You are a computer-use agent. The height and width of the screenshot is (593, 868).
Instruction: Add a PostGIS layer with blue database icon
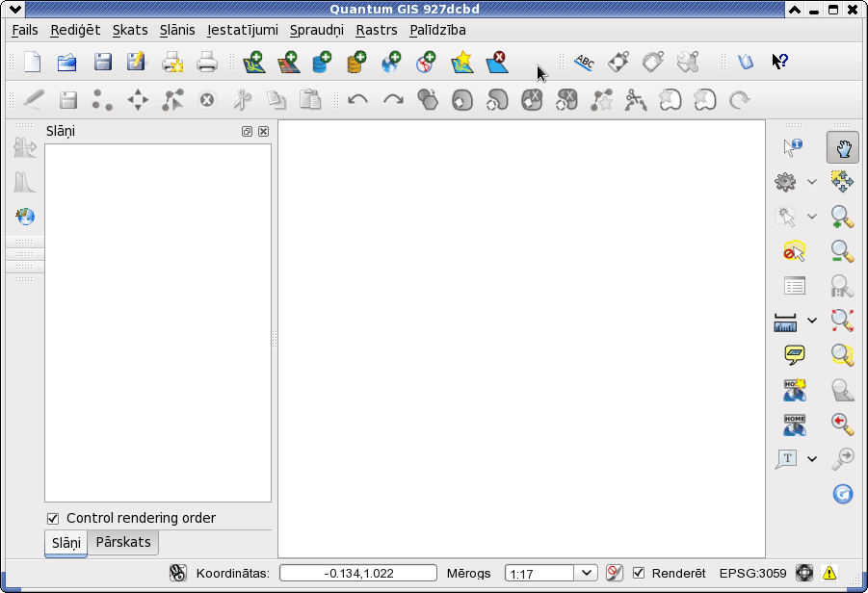pos(322,62)
